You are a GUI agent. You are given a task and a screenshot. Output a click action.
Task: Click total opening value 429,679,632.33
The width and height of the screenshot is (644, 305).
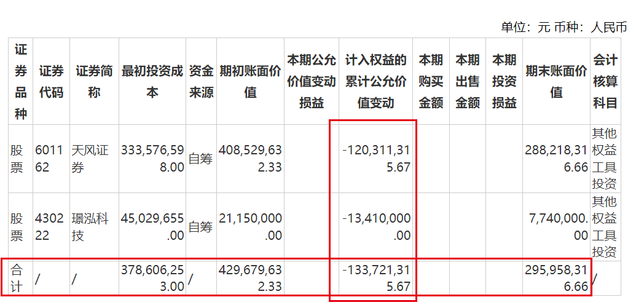point(250,278)
